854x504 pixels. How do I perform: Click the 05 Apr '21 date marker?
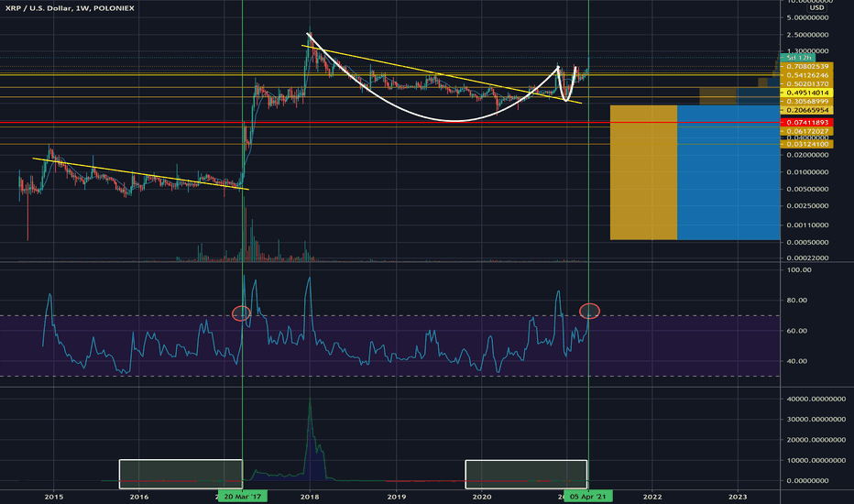[x=587, y=497]
